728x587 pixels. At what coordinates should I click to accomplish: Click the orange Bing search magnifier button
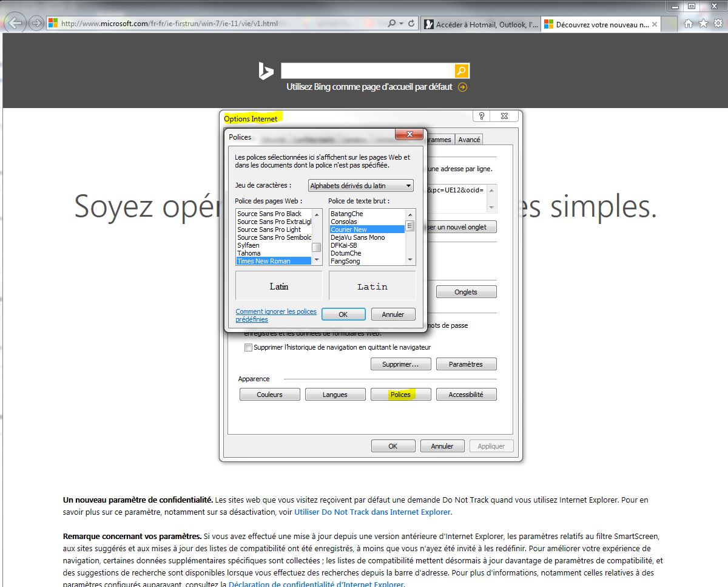click(x=461, y=71)
